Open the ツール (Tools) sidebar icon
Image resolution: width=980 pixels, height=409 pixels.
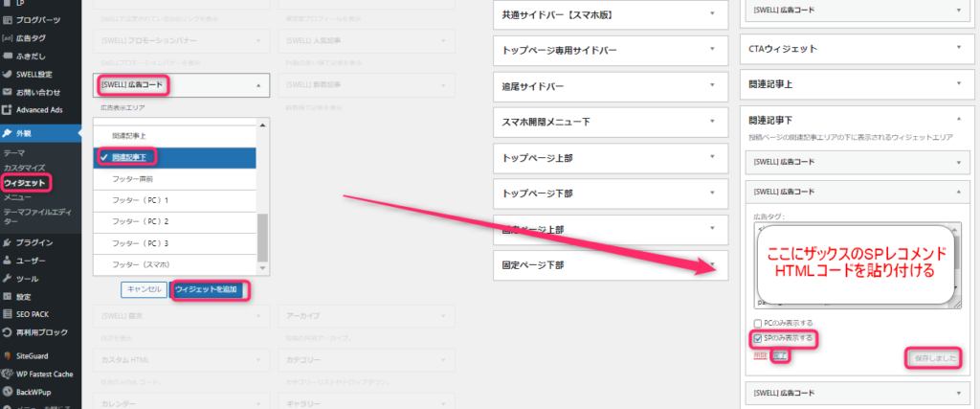[8, 279]
